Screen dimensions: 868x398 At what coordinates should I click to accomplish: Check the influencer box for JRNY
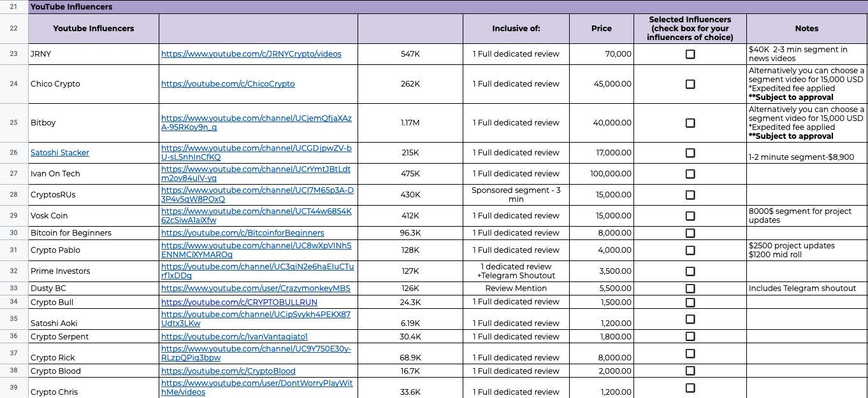[690, 54]
